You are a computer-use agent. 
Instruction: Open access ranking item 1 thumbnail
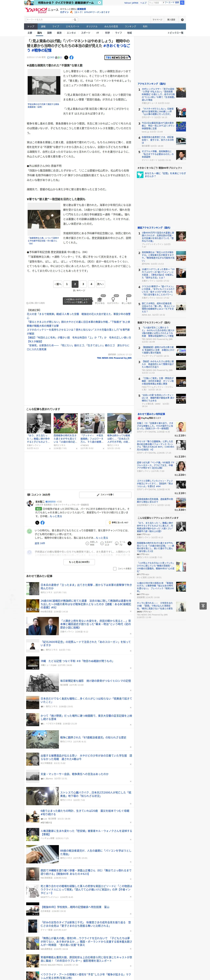tap(181, 93)
